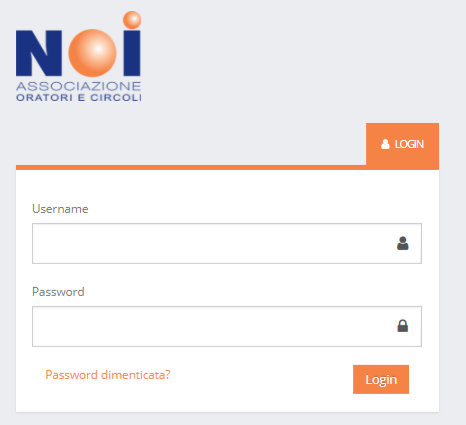Open the Password dimenticata? link
This screenshot has width=466, height=425.
pos(108,375)
